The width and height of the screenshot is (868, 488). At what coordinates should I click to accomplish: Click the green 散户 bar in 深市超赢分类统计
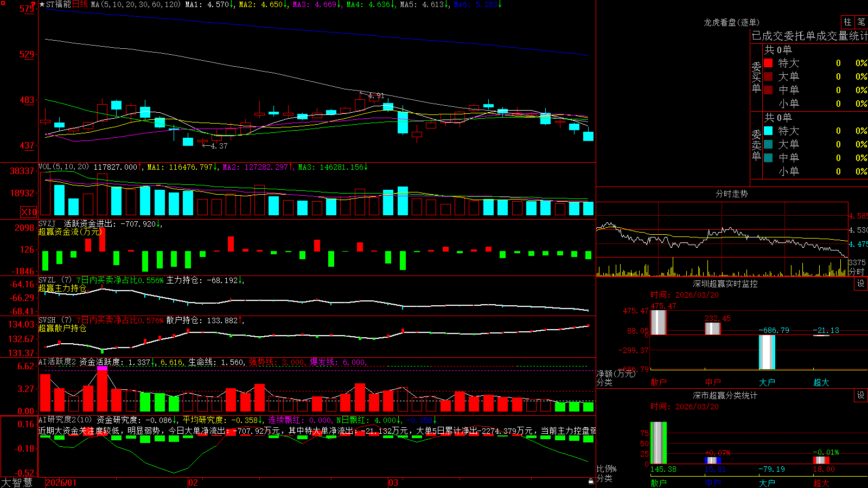(658, 443)
